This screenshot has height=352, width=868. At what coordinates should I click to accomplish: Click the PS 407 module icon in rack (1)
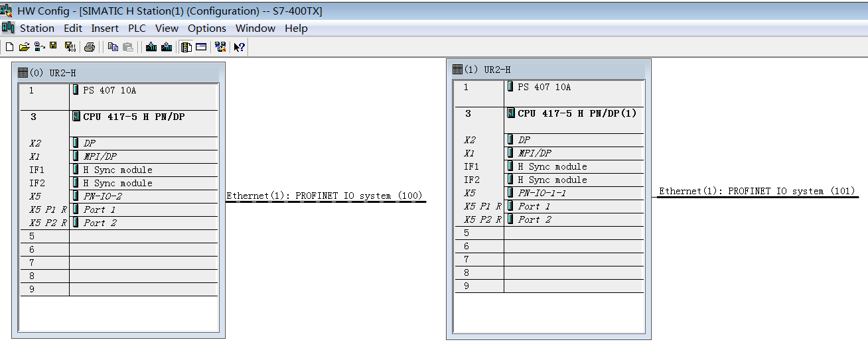click(x=510, y=87)
